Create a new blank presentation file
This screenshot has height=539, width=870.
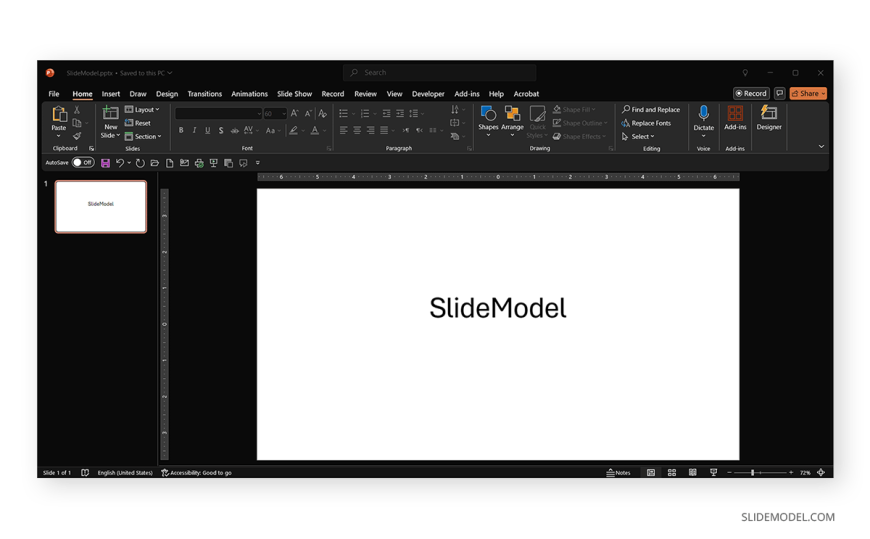pos(170,163)
